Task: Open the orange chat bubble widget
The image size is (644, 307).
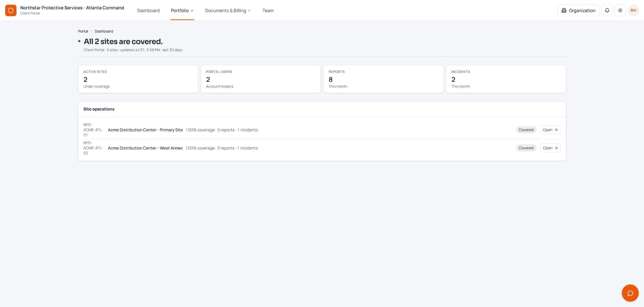Action: (x=630, y=293)
